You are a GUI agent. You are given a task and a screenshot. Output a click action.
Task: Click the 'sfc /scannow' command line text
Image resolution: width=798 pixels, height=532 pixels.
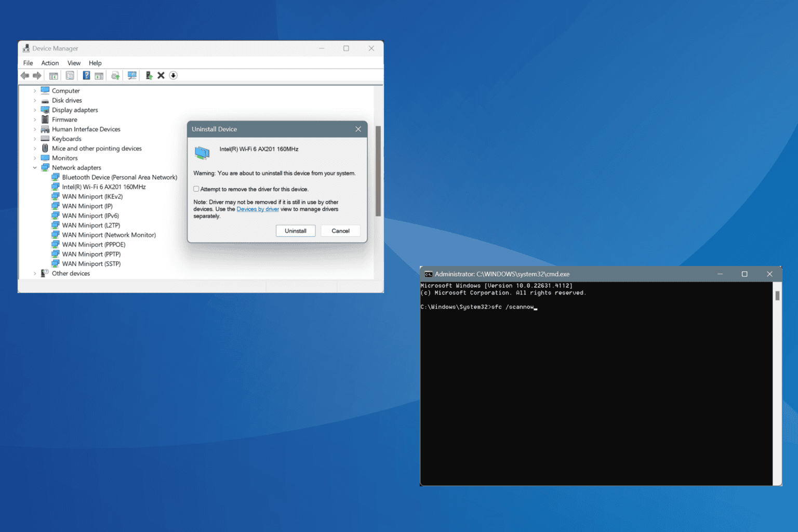pyautogui.click(x=512, y=307)
